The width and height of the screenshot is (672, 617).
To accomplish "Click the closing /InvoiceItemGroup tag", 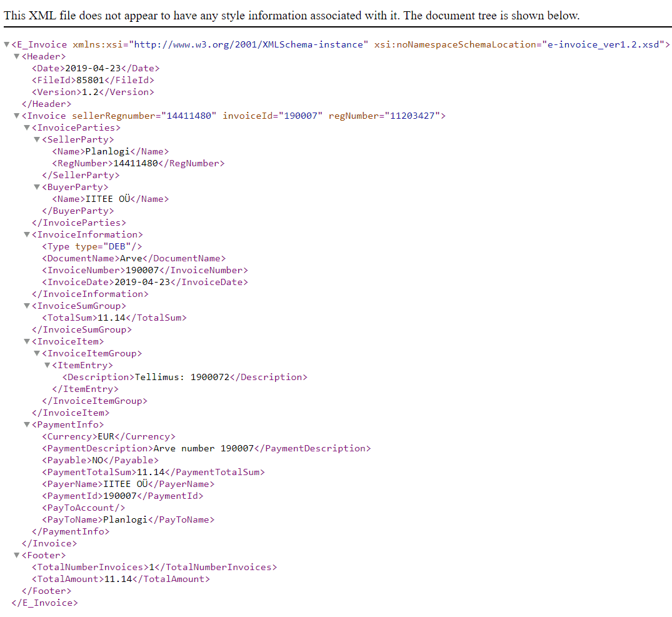I will point(95,401).
